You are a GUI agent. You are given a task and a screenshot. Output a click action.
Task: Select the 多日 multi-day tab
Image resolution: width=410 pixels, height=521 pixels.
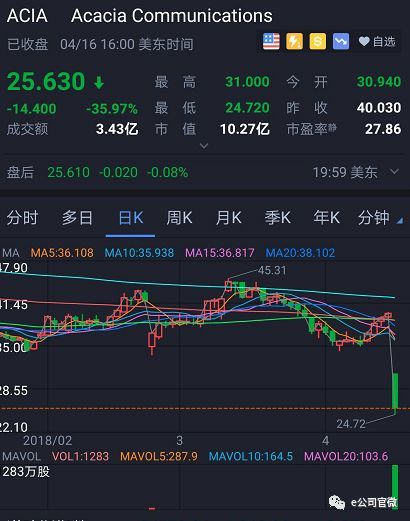point(77,218)
